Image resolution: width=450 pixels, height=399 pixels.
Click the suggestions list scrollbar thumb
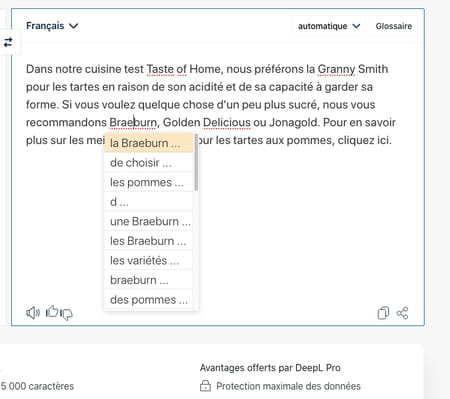click(x=196, y=162)
